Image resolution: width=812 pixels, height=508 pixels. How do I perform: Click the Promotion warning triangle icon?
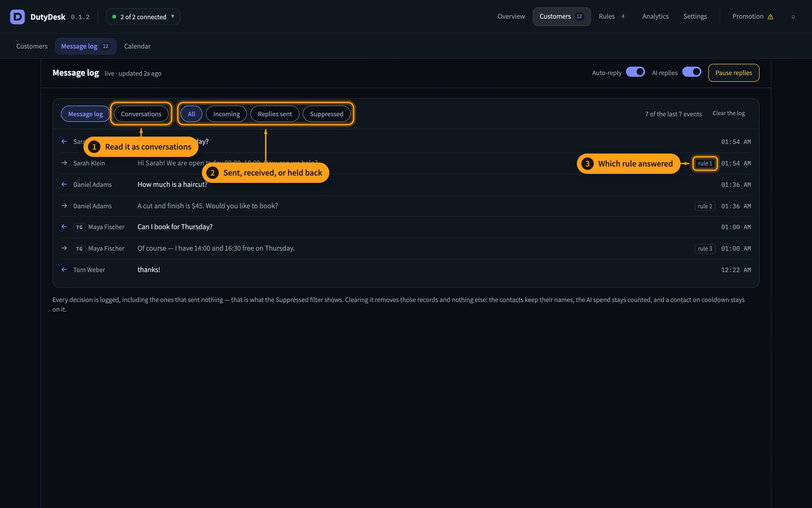pos(770,17)
